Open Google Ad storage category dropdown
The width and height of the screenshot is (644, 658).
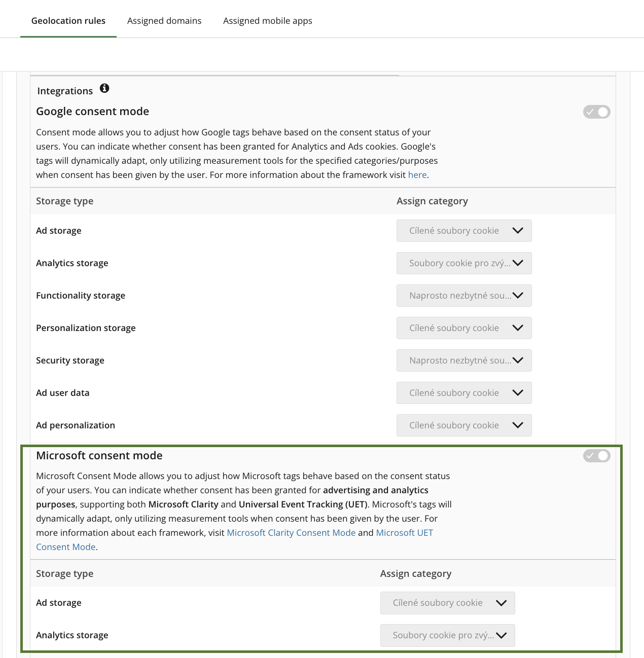[x=464, y=231]
